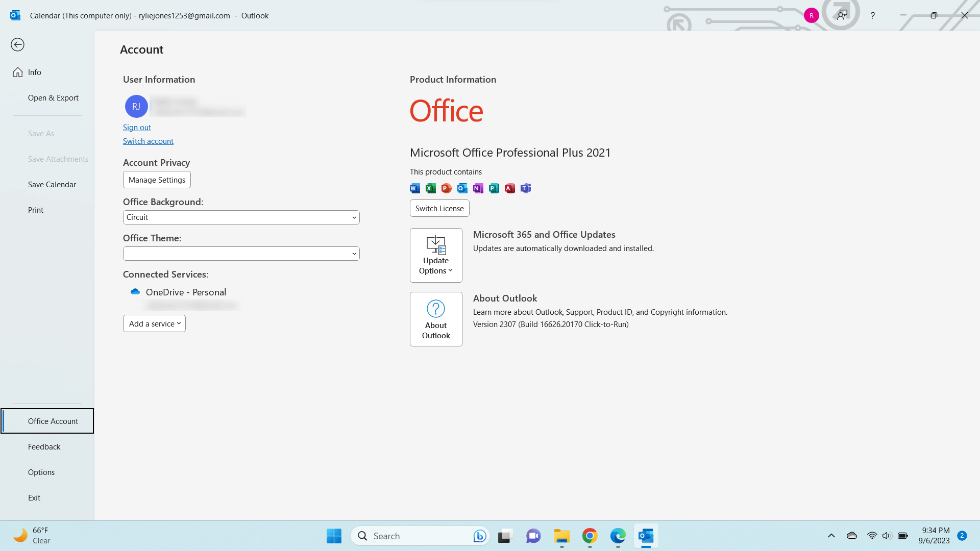Viewport: 980px width, 551px height.
Task: Click the Excel icon in product list
Action: pyautogui.click(x=431, y=188)
